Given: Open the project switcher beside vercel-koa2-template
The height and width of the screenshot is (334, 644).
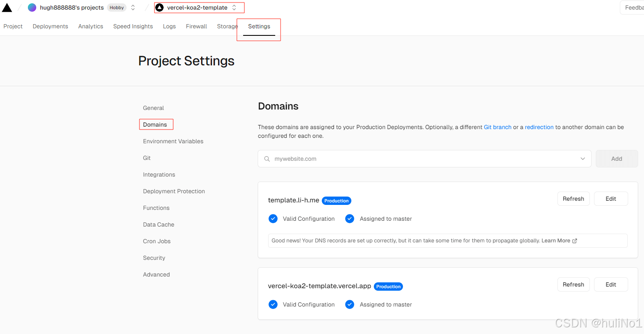Looking at the screenshot, I should tap(234, 7).
